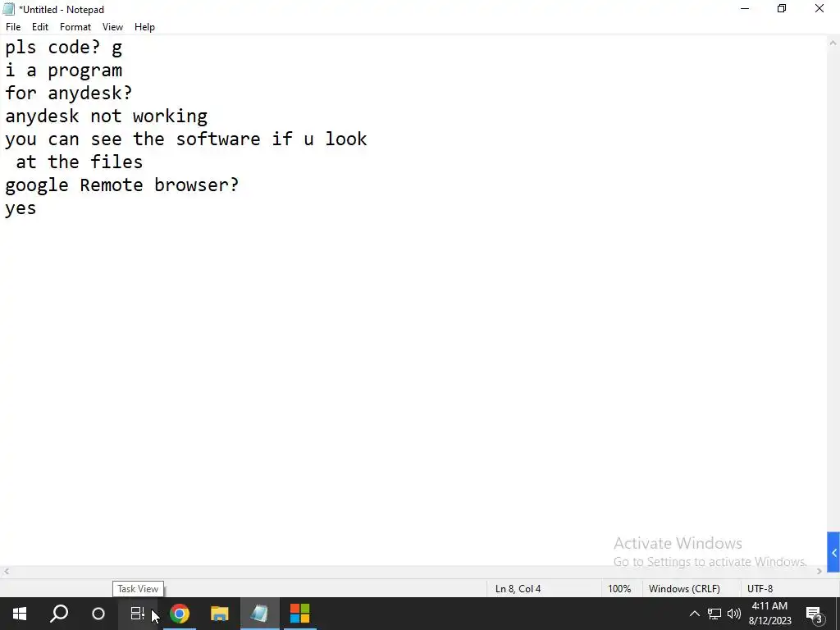
Task: Open Microsoft Store taskbar icon
Action: [300, 614]
